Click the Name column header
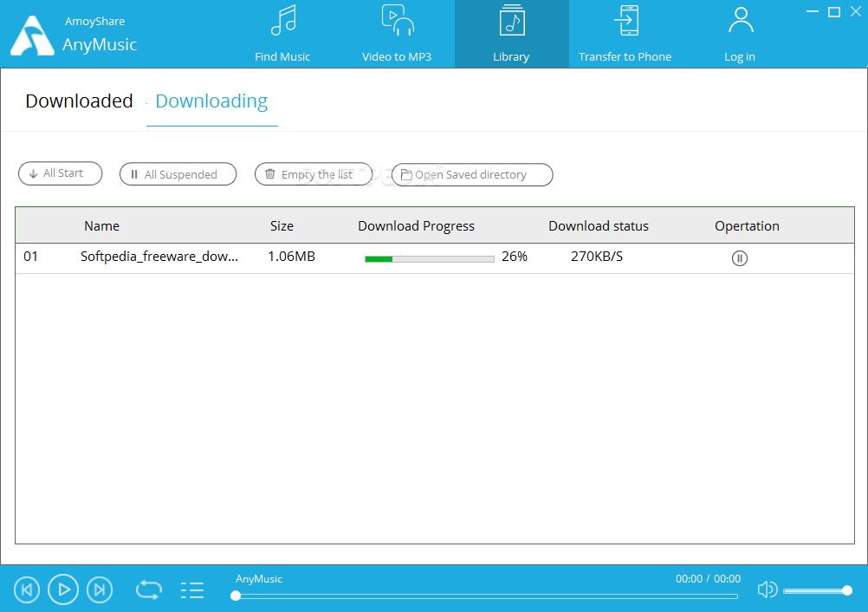This screenshot has width=868, height=612. click(102, 226)
